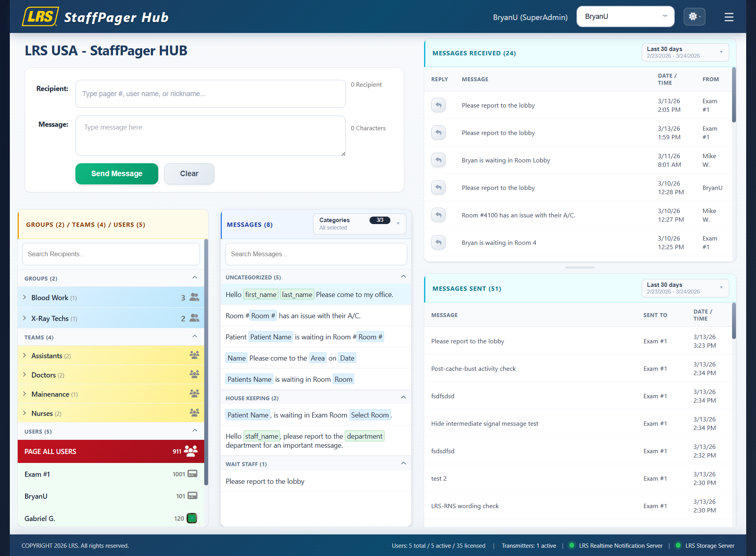The width and height of the screenshot is (756, 556).
Task: Focus the Recipient input field
Action: (211, 94)
